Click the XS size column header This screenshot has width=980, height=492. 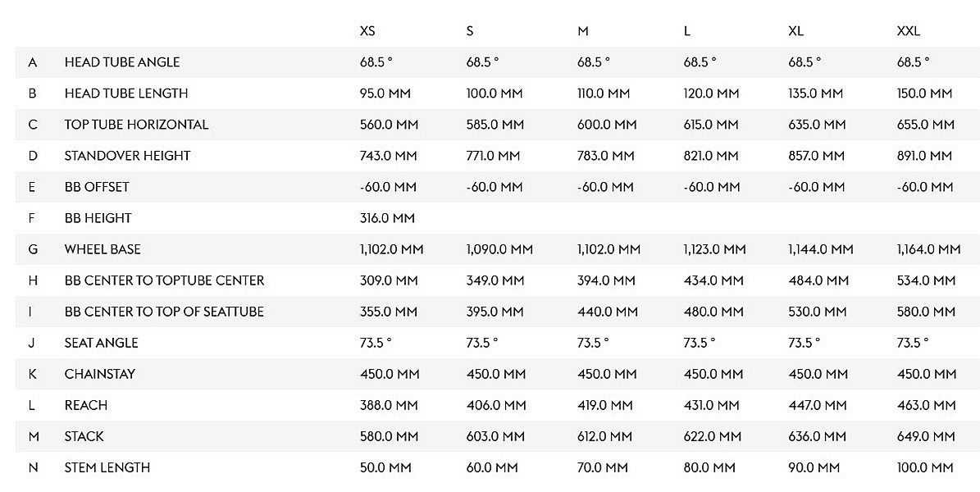pos(367,31)
